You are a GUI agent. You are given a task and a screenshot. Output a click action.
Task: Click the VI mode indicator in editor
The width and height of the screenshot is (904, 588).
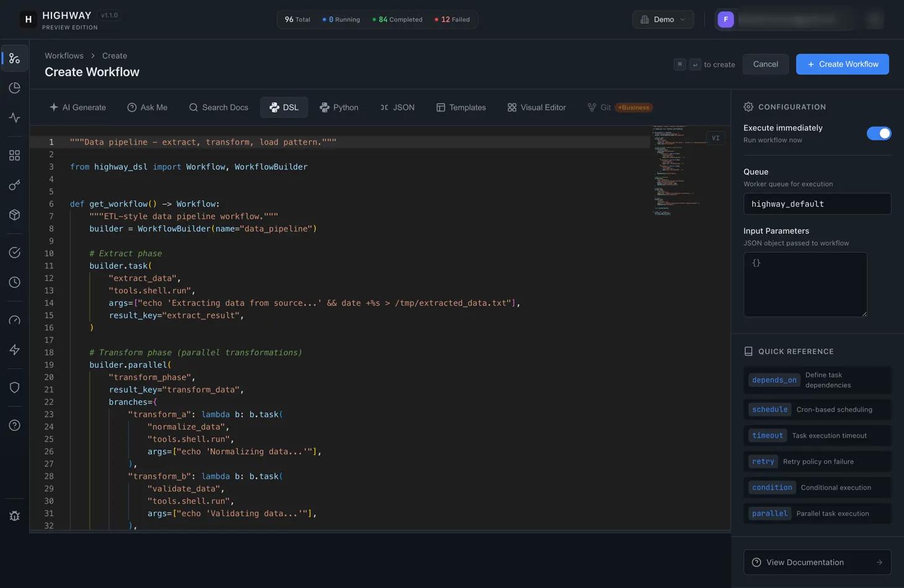(x=715, y=138)
